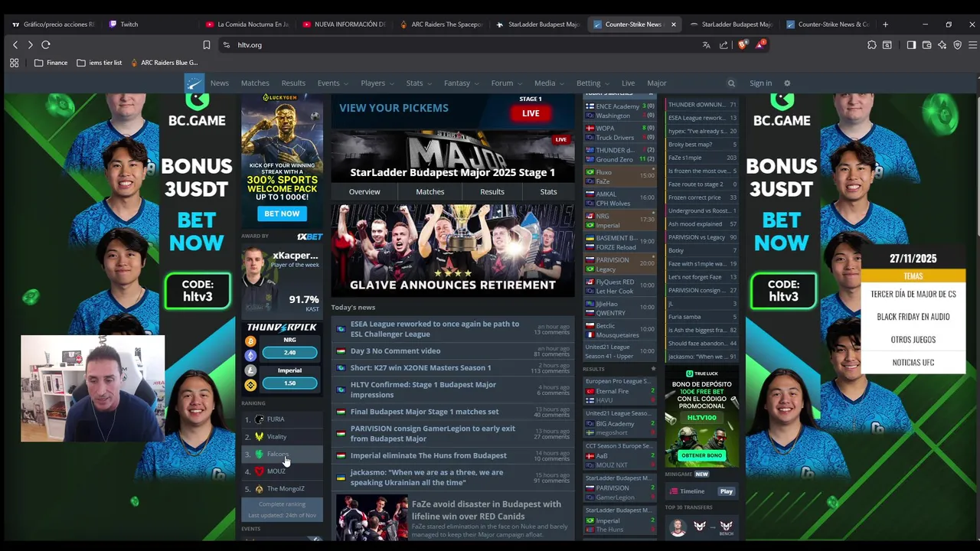The height and width of the screenshot is (551, 980).
Task: Open the Matches nav item
Action: pos(255,83)
